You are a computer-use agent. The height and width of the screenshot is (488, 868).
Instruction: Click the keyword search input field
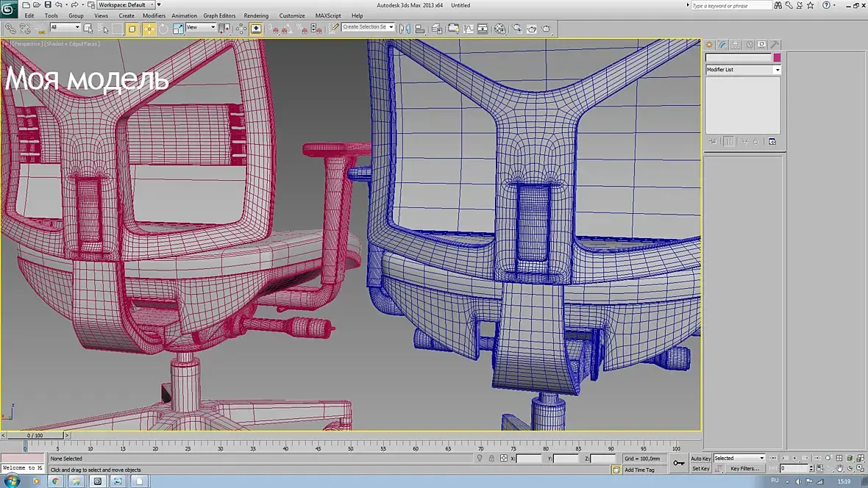[x=730, y=6]
